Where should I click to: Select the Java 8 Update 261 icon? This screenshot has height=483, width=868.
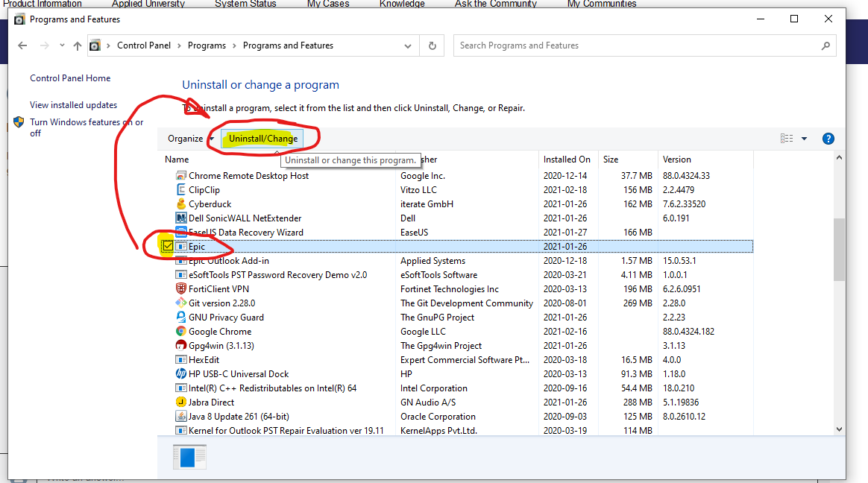coord(181,416)
